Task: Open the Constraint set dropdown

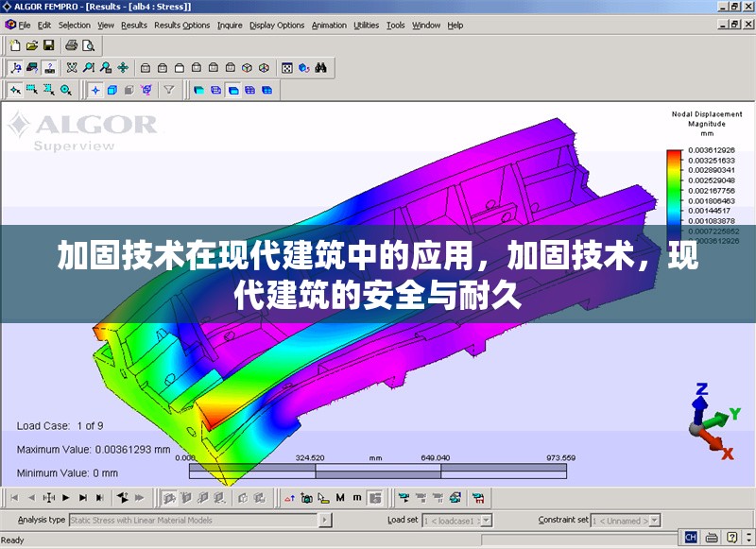Action: point(654,521)
